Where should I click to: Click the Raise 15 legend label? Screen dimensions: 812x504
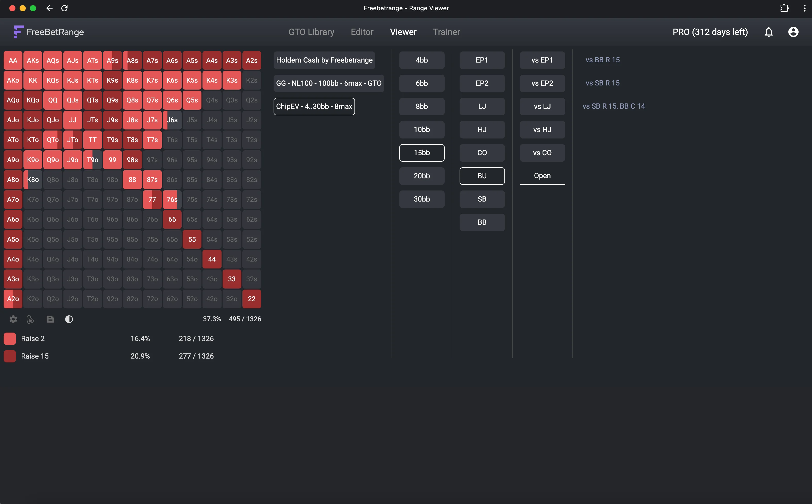pos(35,356)
